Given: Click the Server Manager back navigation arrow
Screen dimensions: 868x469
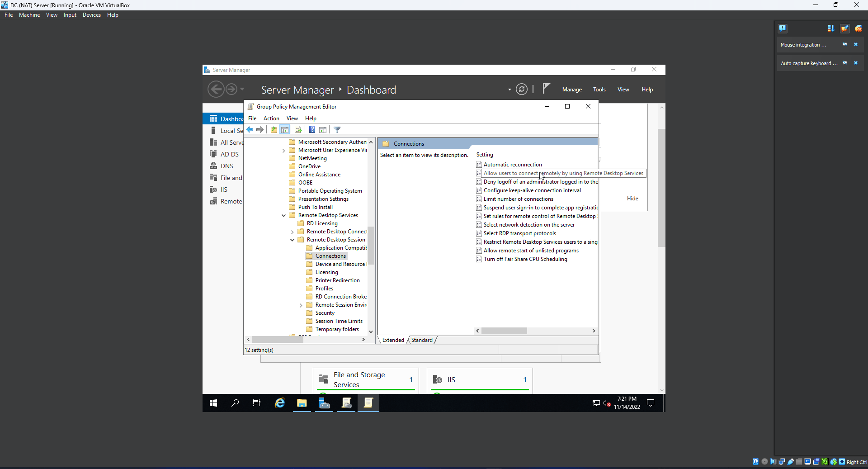Looking at the screenshot, I should coord(216,89).
